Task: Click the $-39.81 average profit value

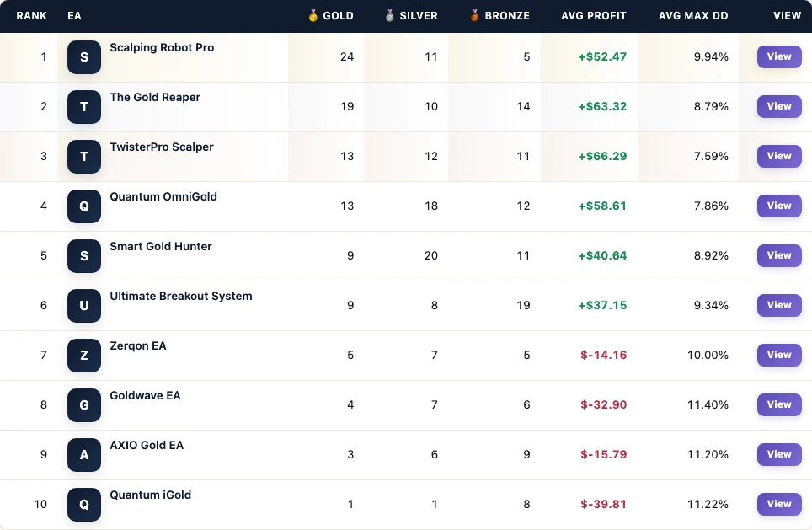Action: point(603,505)
